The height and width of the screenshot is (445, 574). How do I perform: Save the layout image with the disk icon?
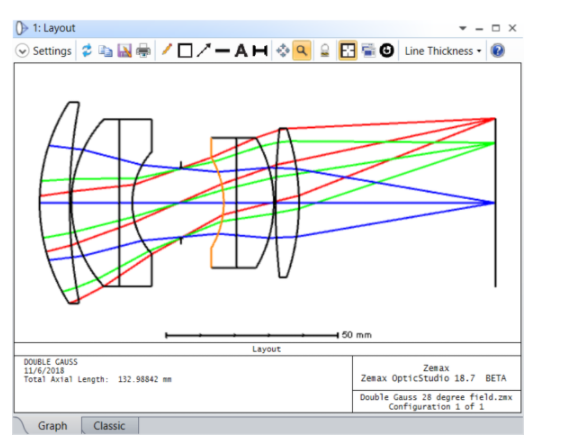coord(124,51)
